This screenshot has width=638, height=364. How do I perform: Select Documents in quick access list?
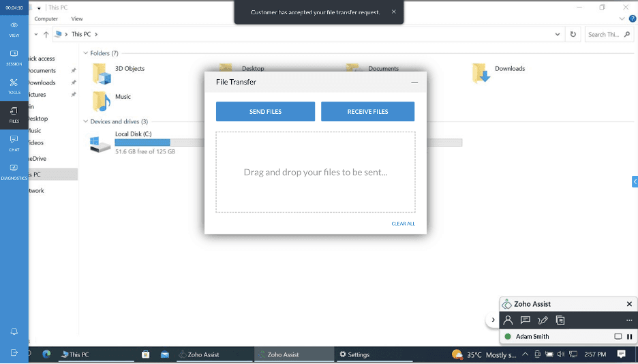(x=42, y=71)
